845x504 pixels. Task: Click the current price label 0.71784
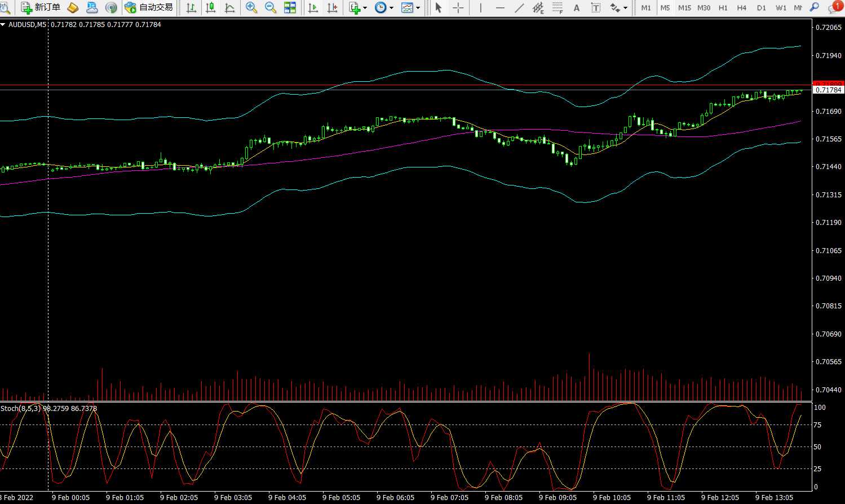pyautogui.click(x=828, y=90)
